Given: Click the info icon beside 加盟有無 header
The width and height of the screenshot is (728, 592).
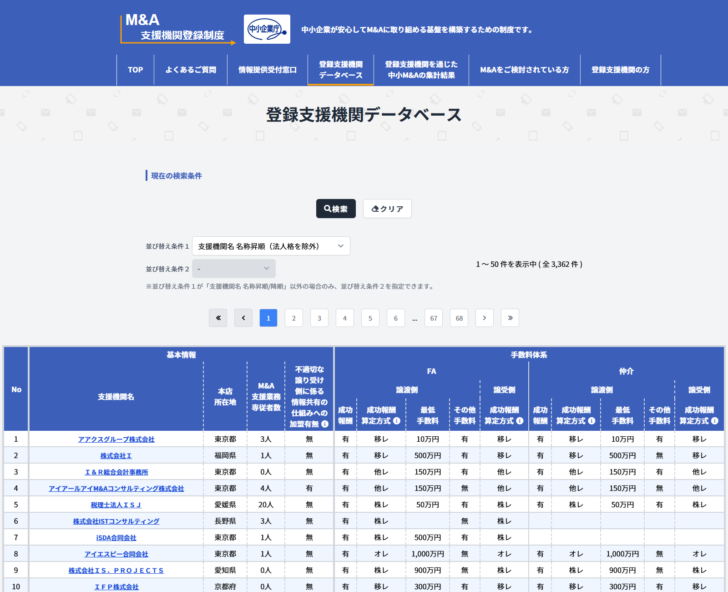Looking at the screenshot, I should [325, 424].
